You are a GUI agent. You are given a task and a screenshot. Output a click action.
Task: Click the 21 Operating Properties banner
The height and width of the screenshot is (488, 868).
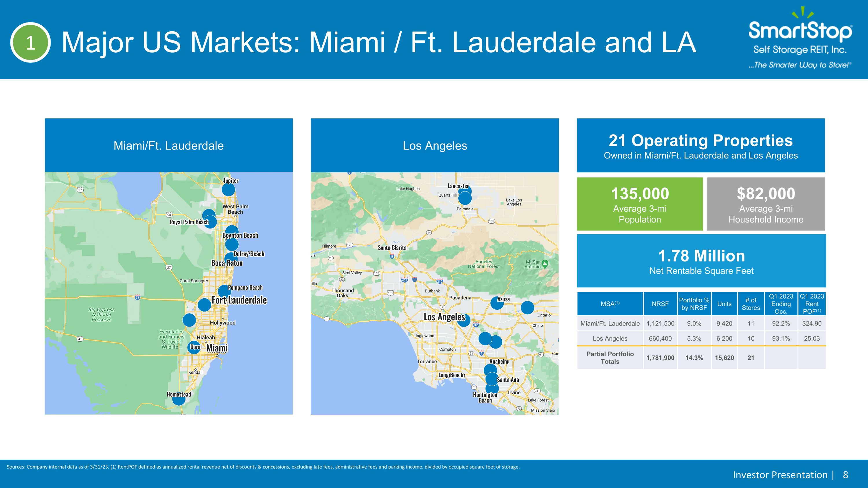coord(701,145)
